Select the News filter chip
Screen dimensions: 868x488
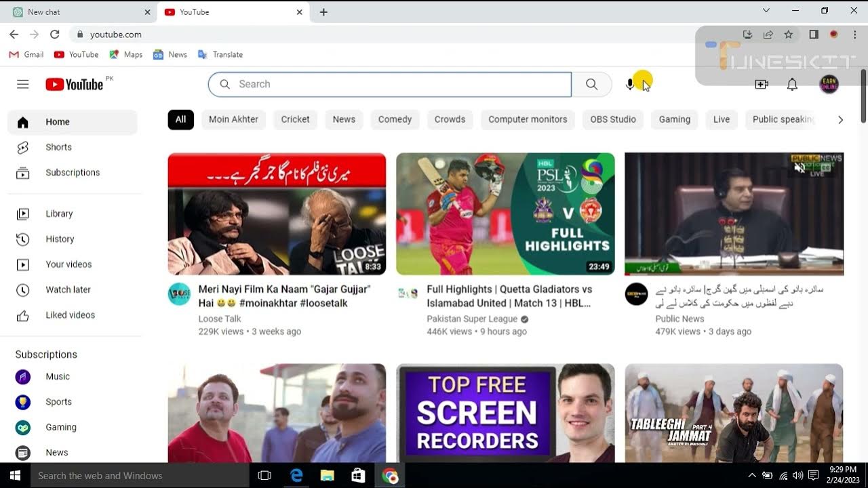tap(344, 119)
